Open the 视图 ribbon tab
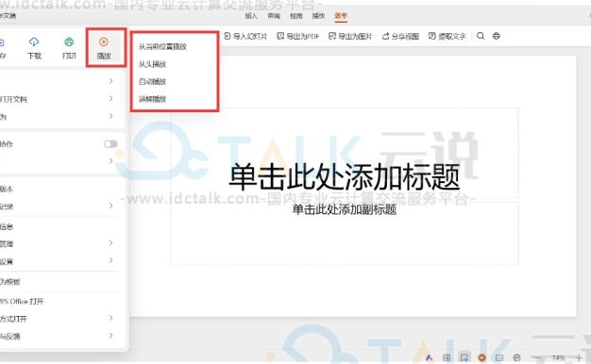591x364 pixels. click(x=295, y=16)
